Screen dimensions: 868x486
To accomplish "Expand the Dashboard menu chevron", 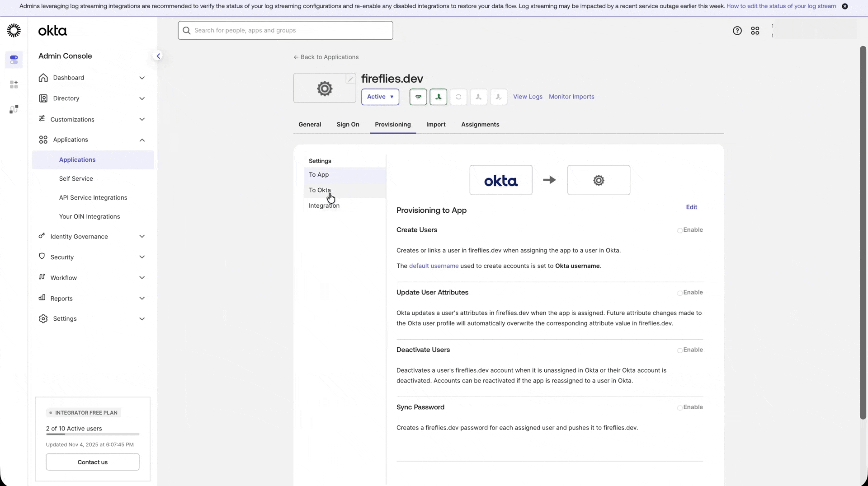I will pyautogui.click(x=142, y=78).
